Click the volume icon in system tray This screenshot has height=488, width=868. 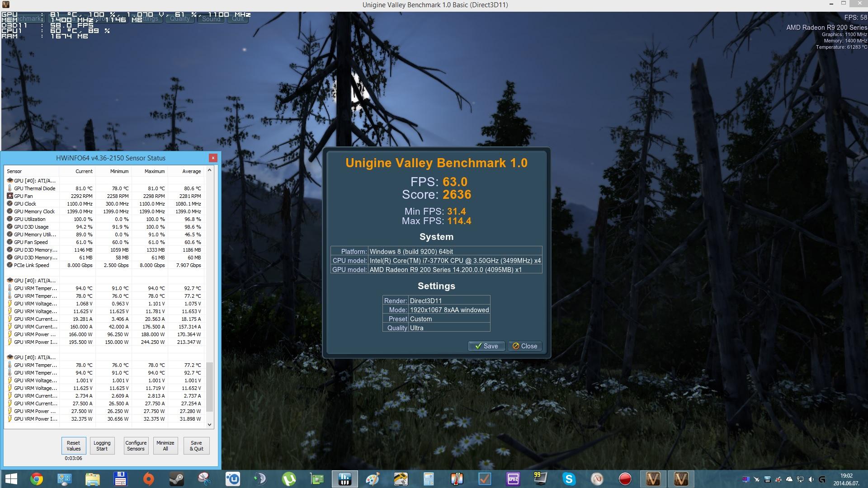811,479
